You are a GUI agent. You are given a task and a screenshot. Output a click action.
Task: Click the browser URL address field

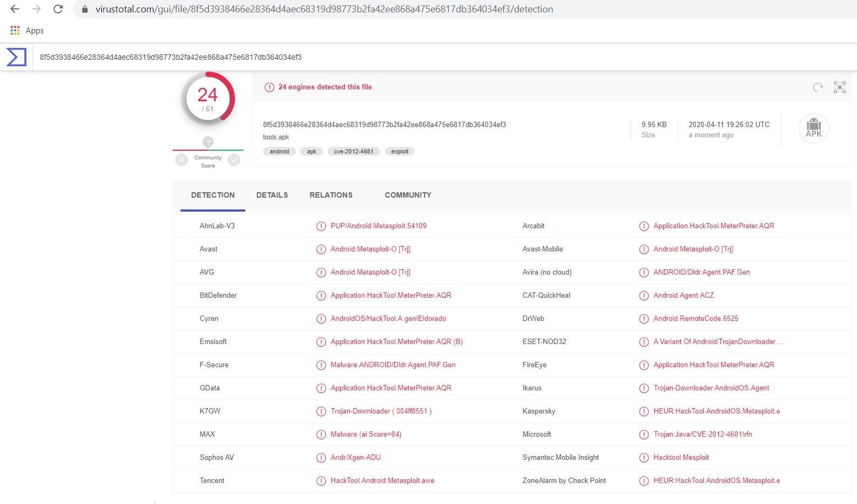464,9
